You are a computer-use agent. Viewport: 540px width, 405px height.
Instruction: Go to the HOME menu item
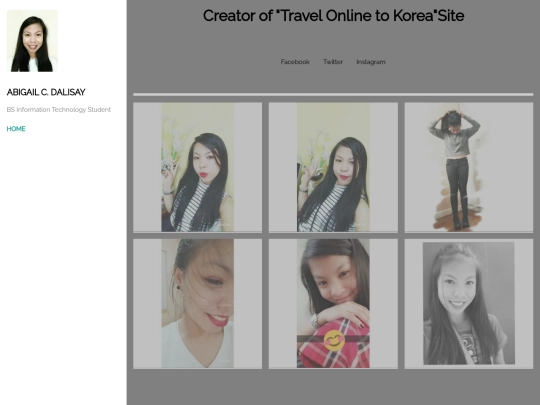point(16,129)
